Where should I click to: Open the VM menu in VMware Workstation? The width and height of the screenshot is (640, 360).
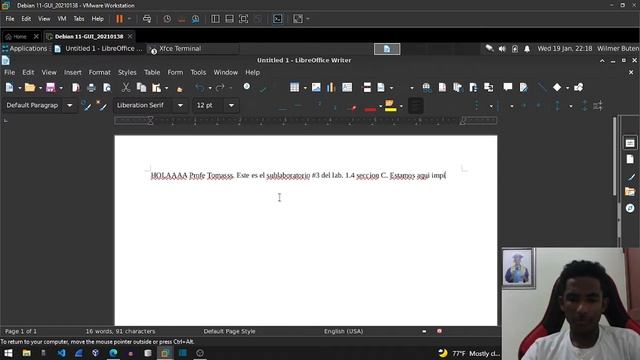coord(62,19)
